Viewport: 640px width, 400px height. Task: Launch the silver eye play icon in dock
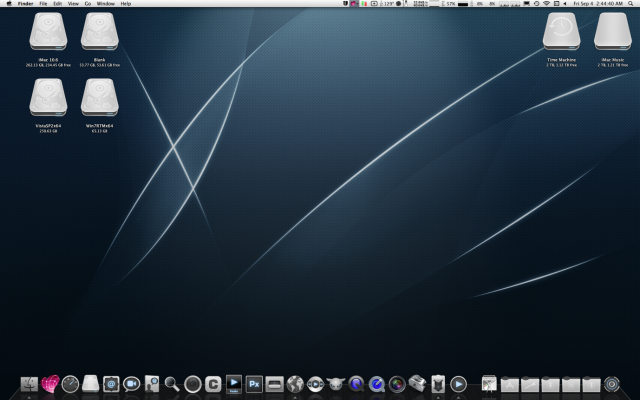(315, 384)
